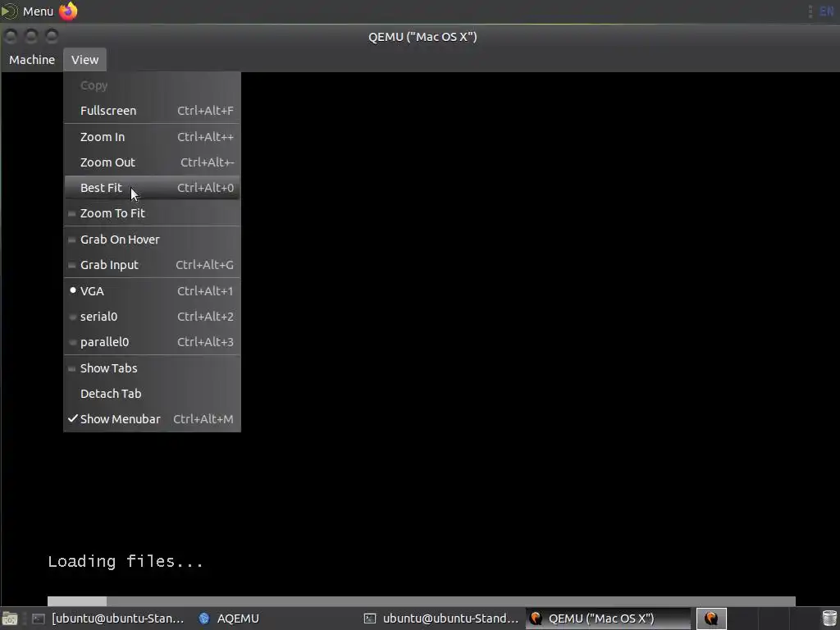The width and height of the screenshot is (840, 630).
Task: Click standalone QEMU icon button in taskbar
Action: tap(711, 619)
